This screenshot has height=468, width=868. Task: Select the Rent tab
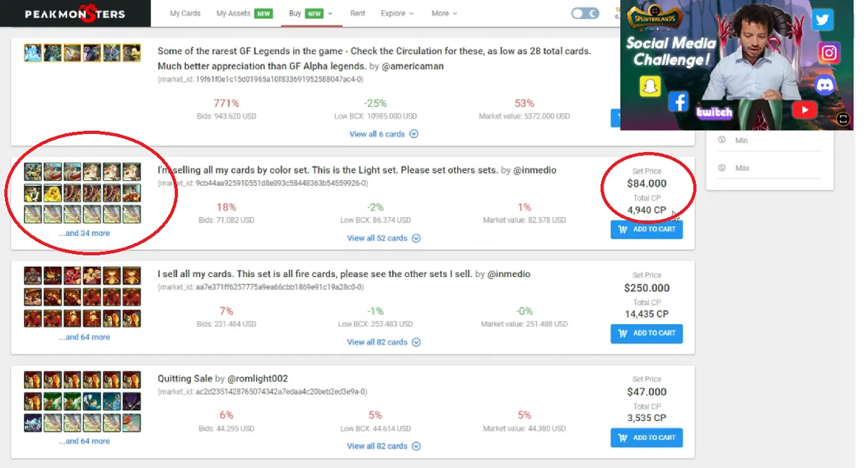357,13
